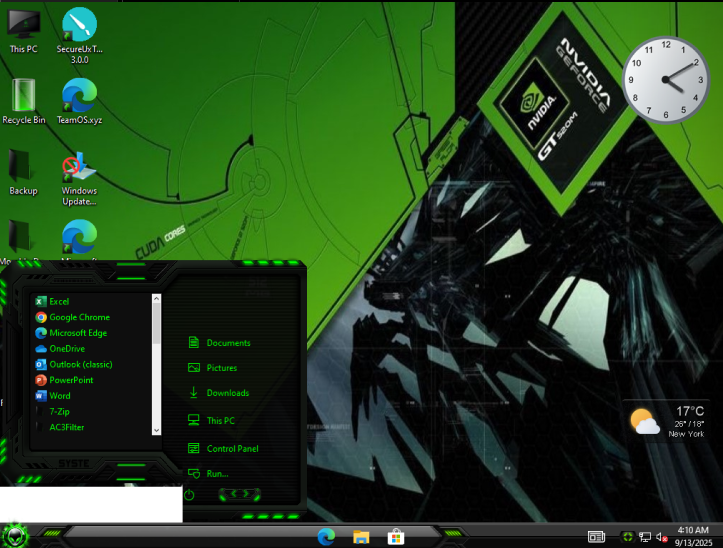Screen dimensions: 723x548
Task: Open Control Panel from the start menu
Action: [x=223, y=448]
